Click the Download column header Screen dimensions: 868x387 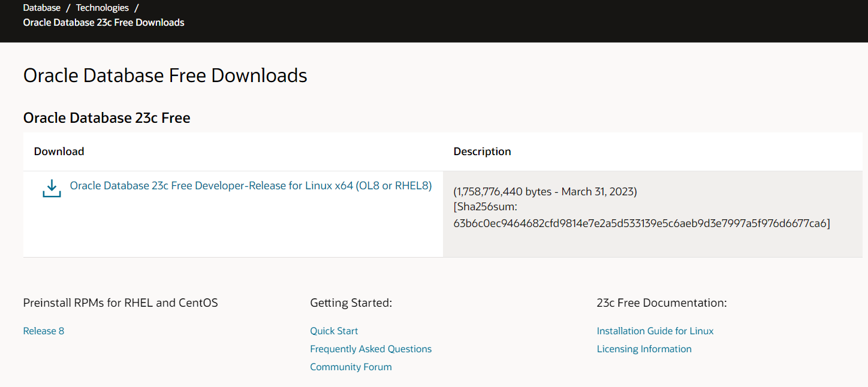(59, 152)
